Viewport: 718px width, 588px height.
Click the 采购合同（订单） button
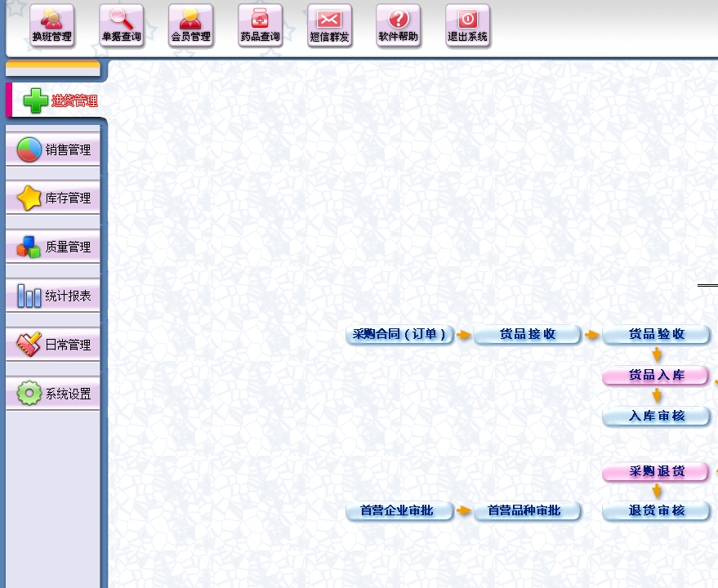[x=399, y=335]
